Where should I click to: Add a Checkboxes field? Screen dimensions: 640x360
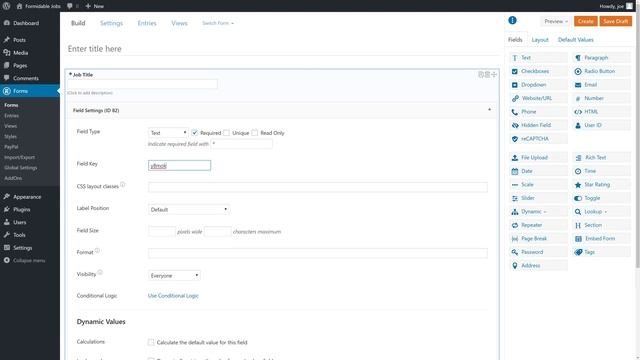click(x=538, y=71)
